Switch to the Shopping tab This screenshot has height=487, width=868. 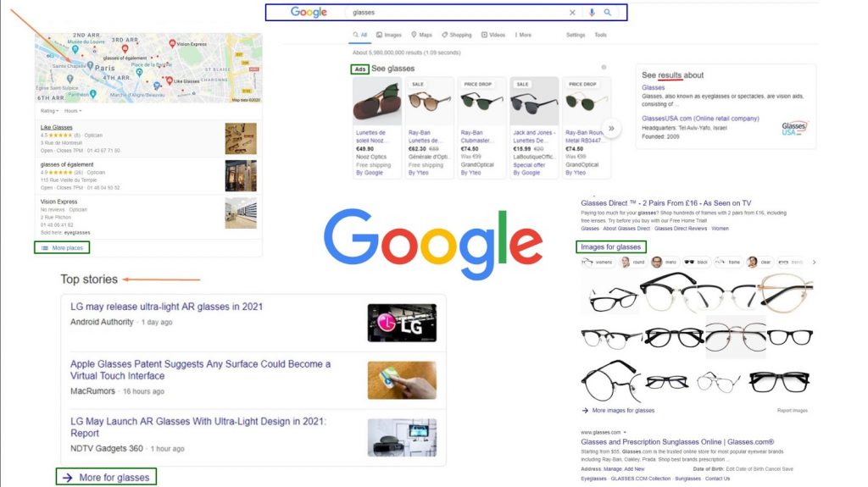click(x=457, y=35)
